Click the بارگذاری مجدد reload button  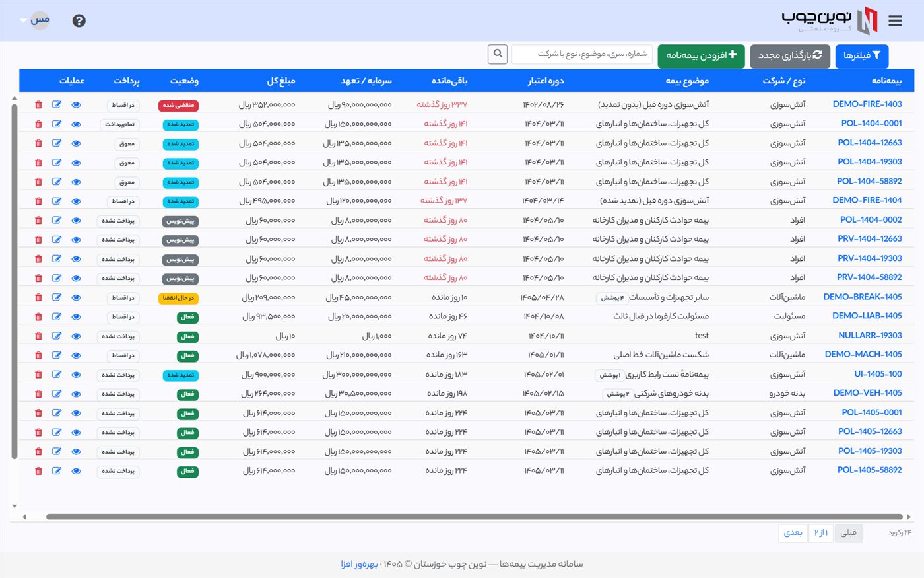pos(790,56)
